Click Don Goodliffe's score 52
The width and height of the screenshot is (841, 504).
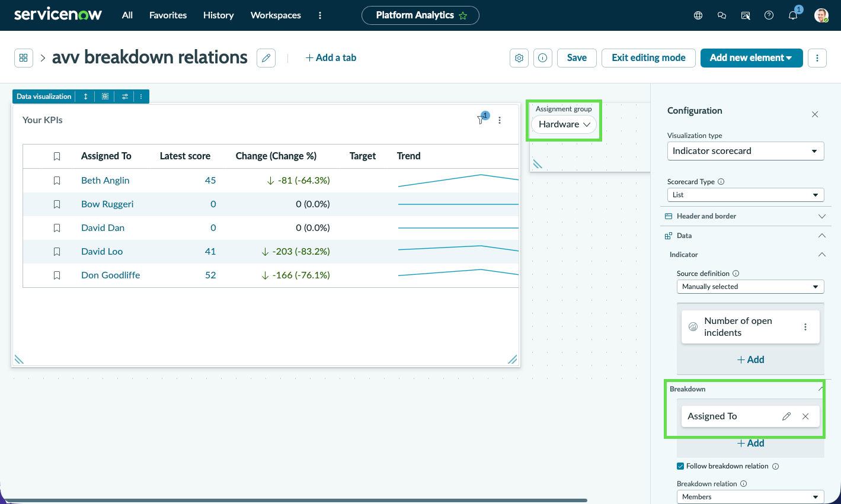tap(210, 275)
